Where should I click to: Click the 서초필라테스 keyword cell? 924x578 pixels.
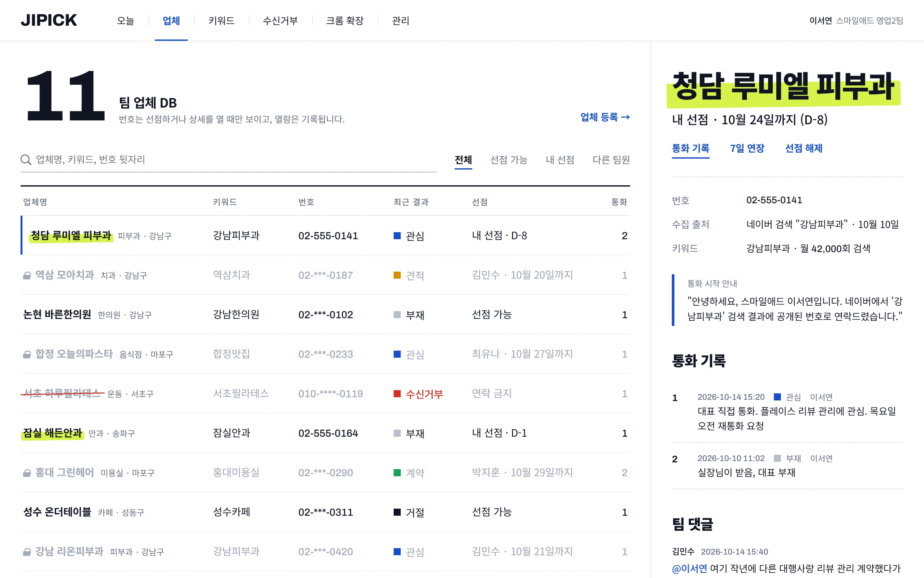(241, 394)
